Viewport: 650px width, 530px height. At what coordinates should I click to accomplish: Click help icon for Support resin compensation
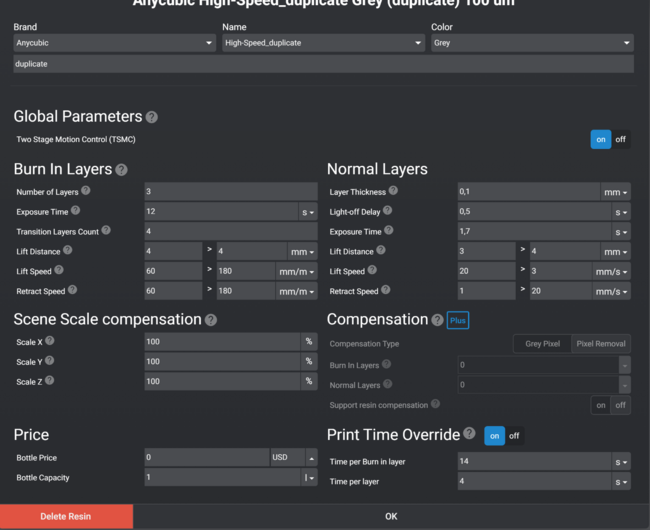point(436,404)
